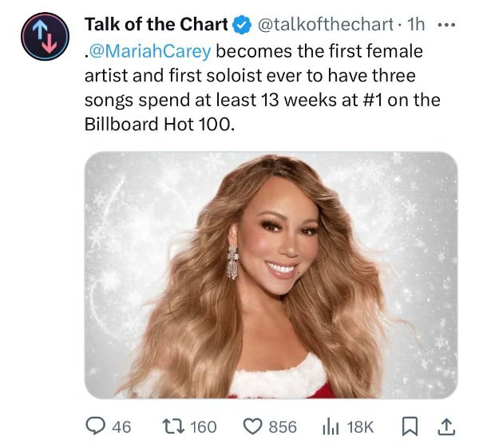Click the 46 replies count
Image resolution: width=479 pixels, height=448 pixels.
coord(121,426)
